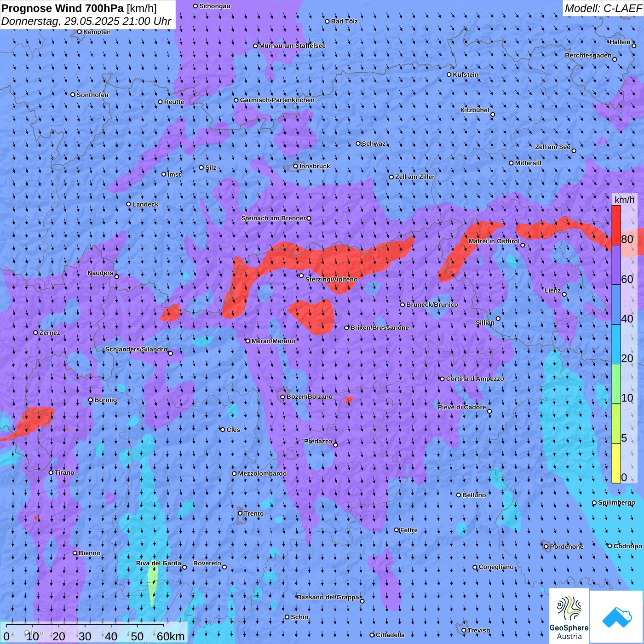
Task: Click the red 80 km/h legend swatch
Action: tap(616, 225)
